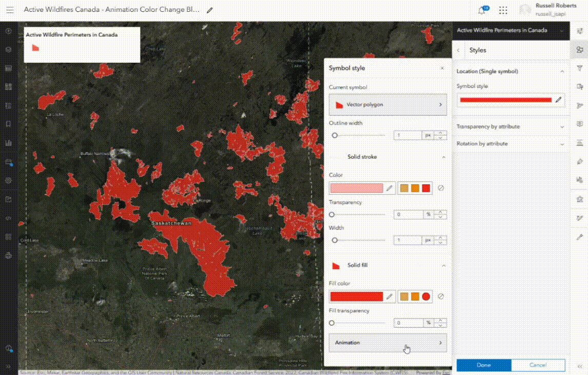Pick the red recent stroke color
This screenshot has width=588, height=375.
tap(426, 188)
